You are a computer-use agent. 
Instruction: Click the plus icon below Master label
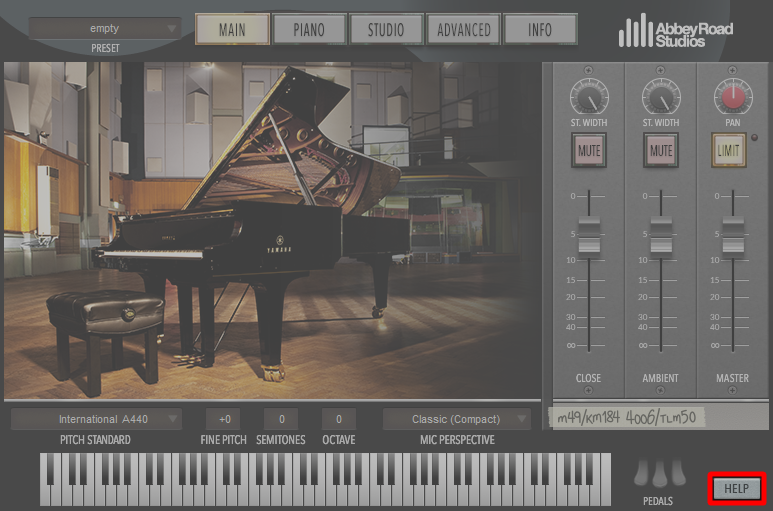732,390
